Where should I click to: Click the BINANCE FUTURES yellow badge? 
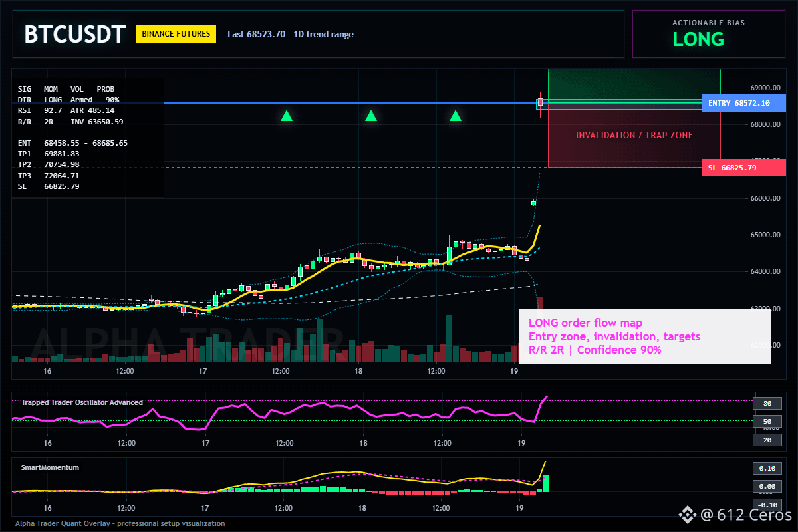click(x=176, y=33)
